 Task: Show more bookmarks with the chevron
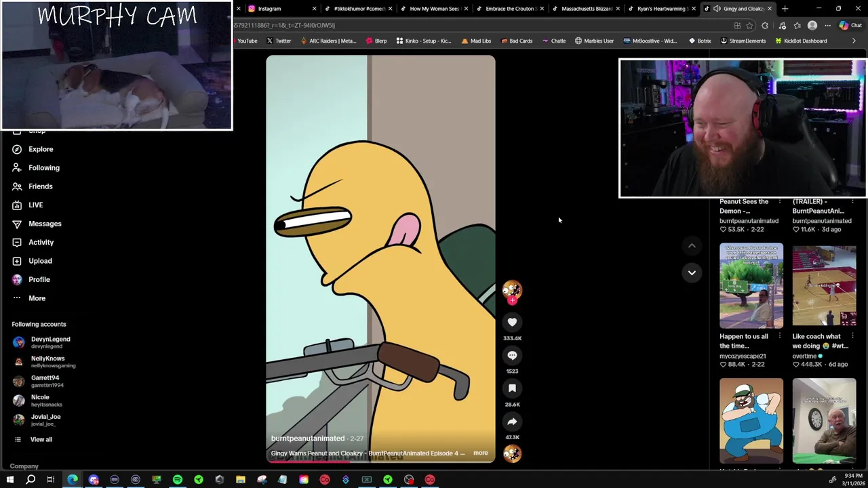[x=854, y=41]
